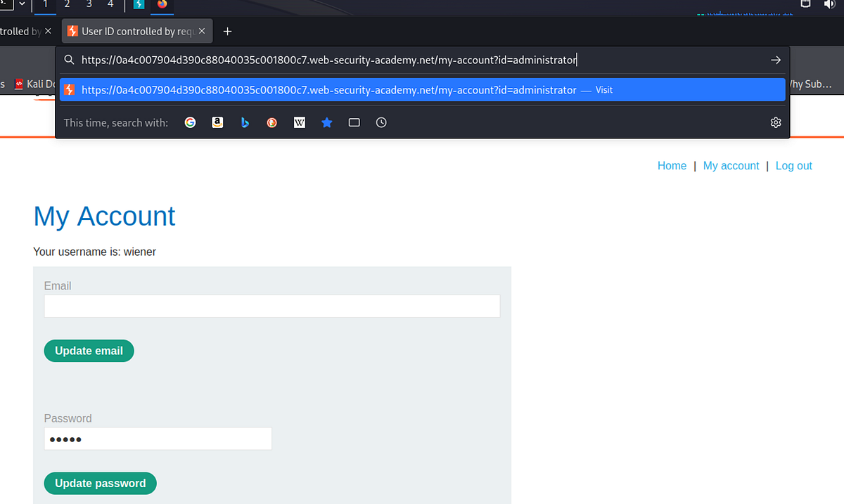This screenshot has height=504, width=844.
Task: Search with Wikipedia
Action: click(299, 122)
